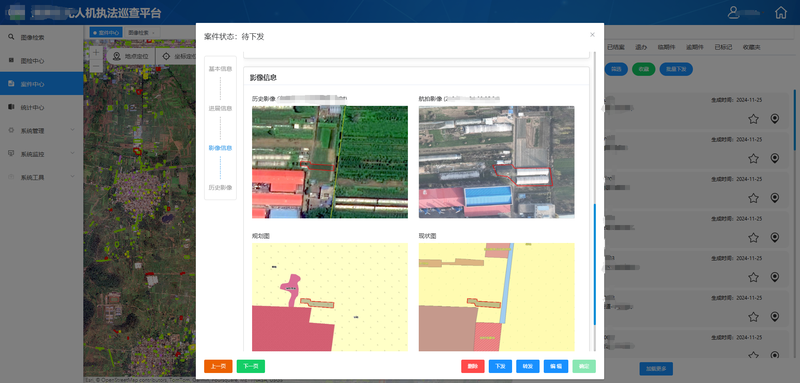Go to next case with 下一页

point(251,366)
